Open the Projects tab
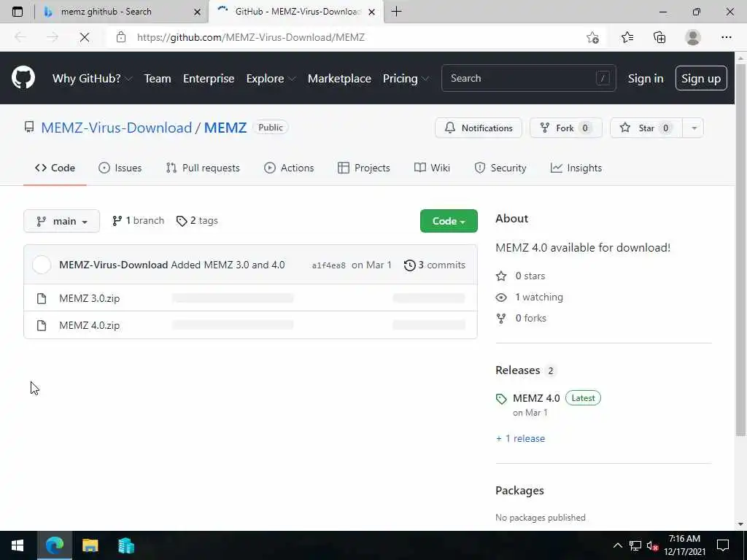Image resolution: width=747 pixels, height=560 pixels. click(x=364, y=168)
